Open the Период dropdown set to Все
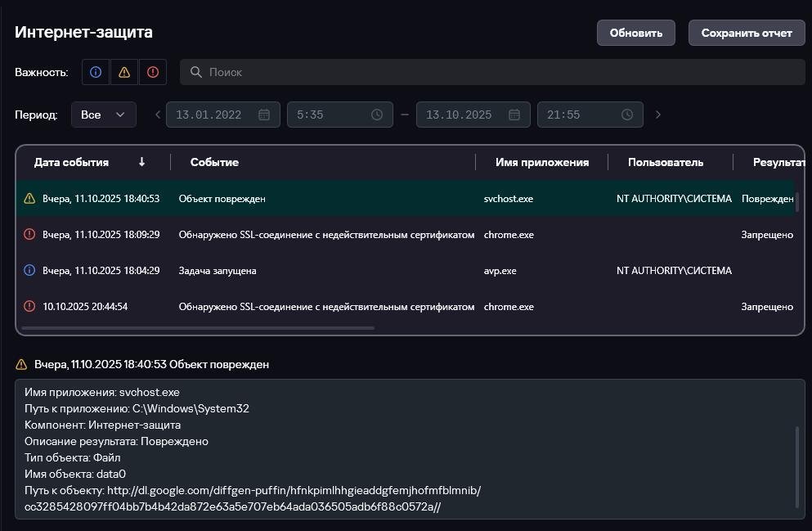This screenshot has width=812, height=531. pos(103,115)
